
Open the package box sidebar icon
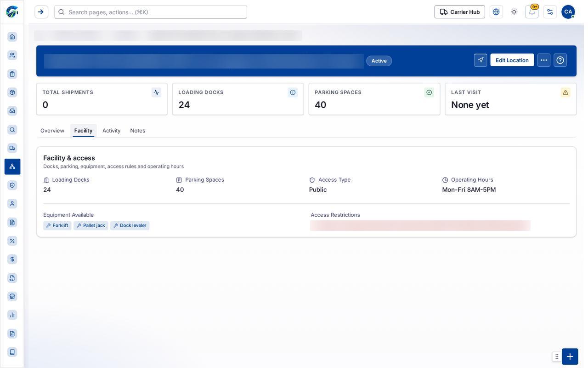12,92
